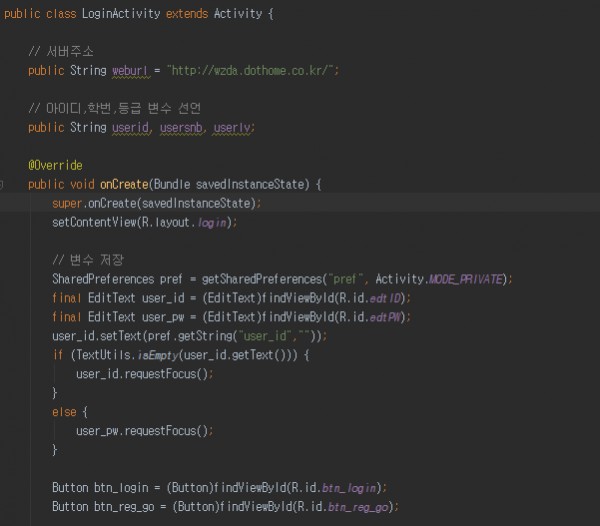Click the 'Button btn_reg_go' variable declaration

103,506
